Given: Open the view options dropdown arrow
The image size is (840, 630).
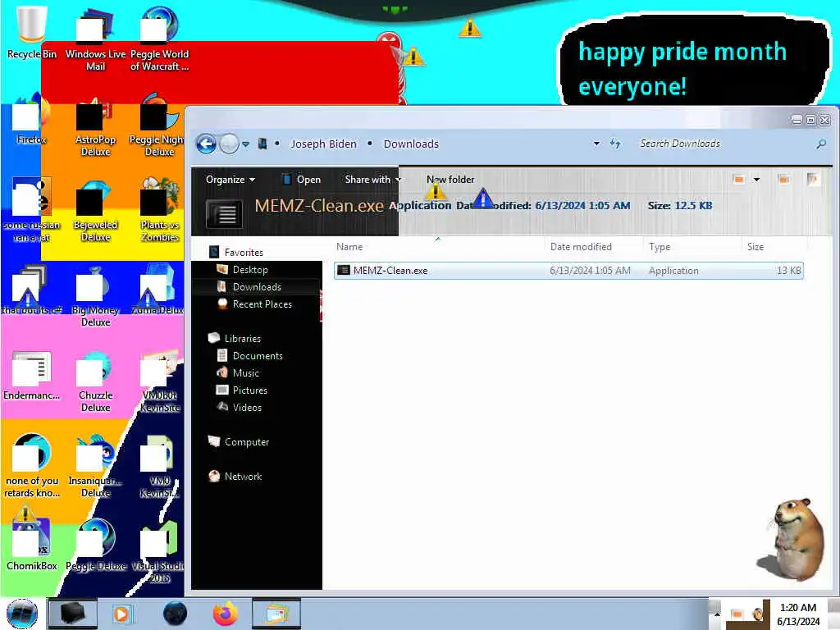Looking at the screenshot, I should [756, 180].
